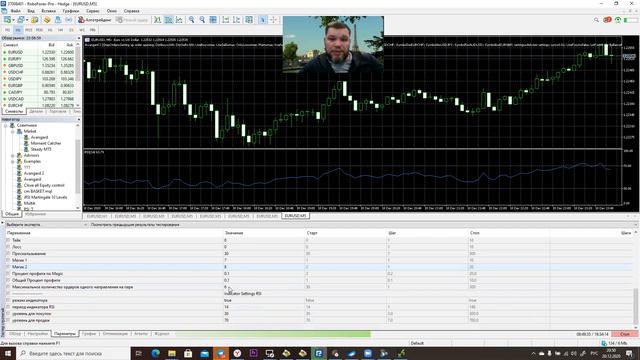The image size is (640, 360).
Task: Open the Profiles dropdown arrow
Action: (x=27, y=20)
